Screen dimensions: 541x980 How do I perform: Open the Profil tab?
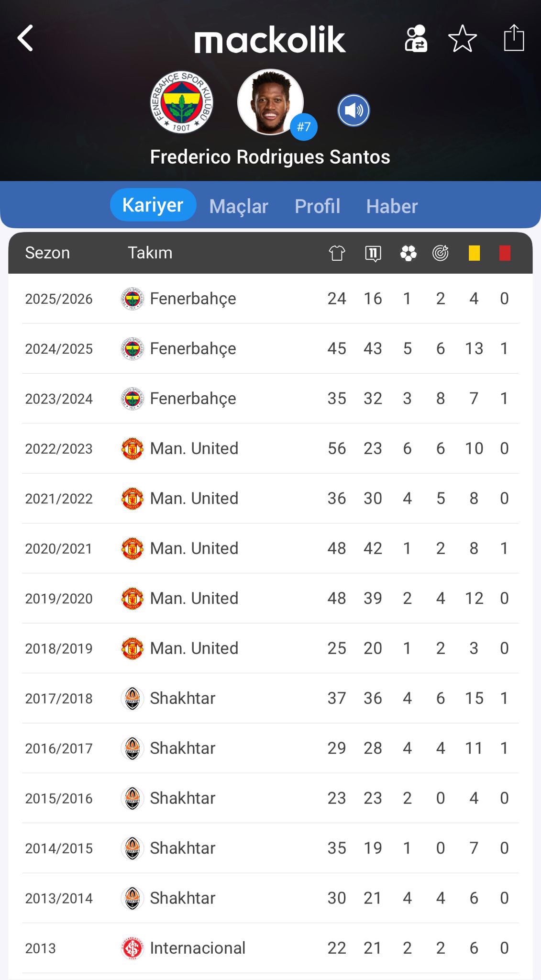point(317,206)
